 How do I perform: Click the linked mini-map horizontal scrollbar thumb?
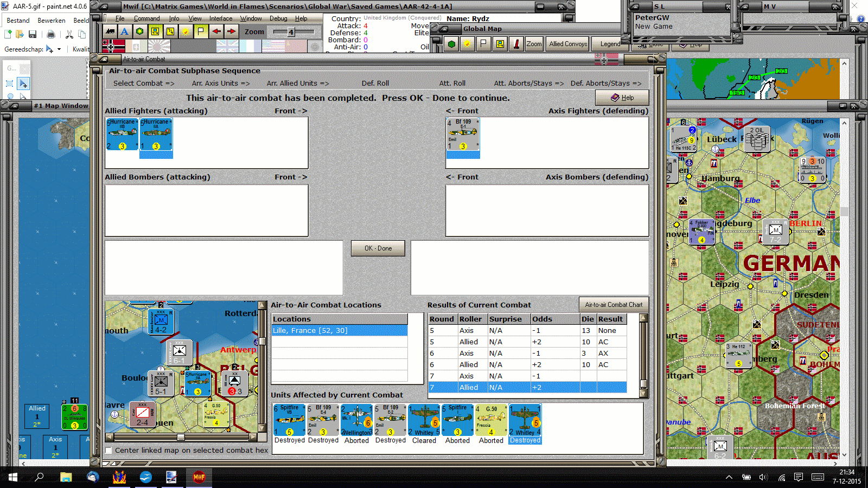181,437
